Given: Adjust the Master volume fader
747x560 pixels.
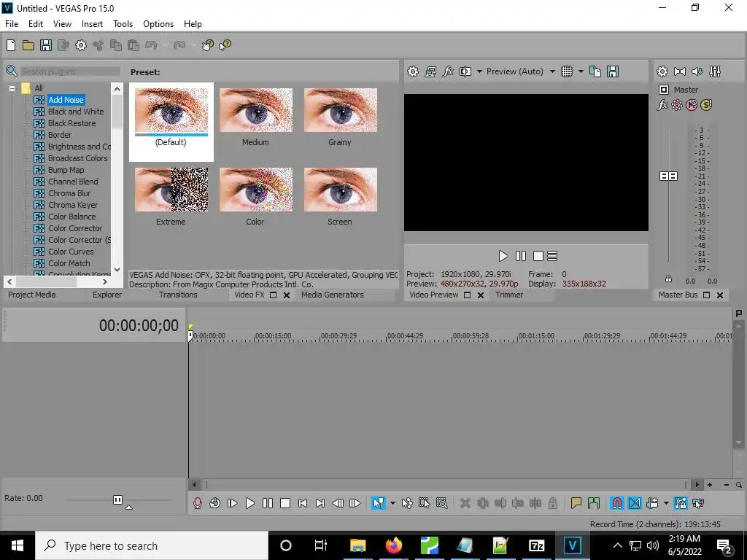Looking at the screenshot, I should coord(668,176).
